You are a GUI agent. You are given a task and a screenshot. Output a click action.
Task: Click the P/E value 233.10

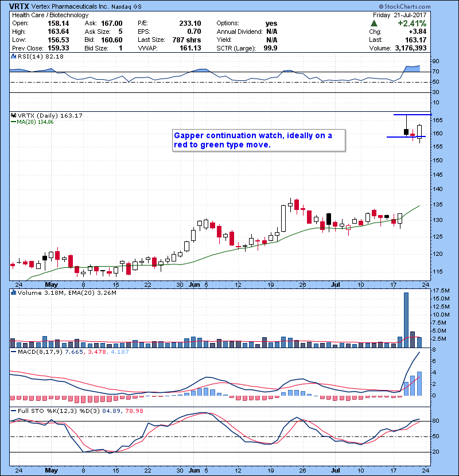[x=190, y=24]
